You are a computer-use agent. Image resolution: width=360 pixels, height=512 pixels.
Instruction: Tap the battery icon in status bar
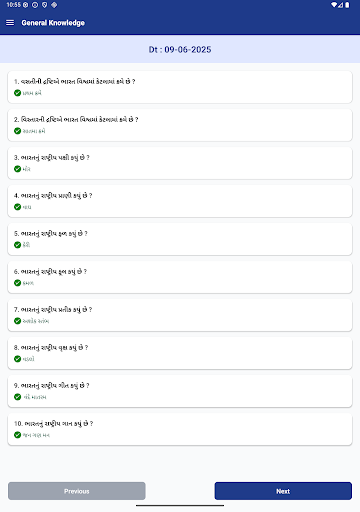[x=347, y=5]
